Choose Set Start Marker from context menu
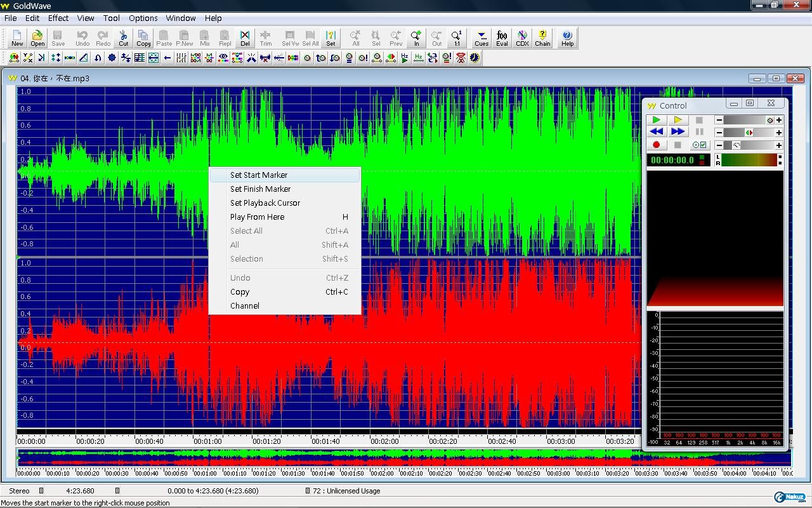Viewport: 812px width, 508px height. tap(285, 175)
